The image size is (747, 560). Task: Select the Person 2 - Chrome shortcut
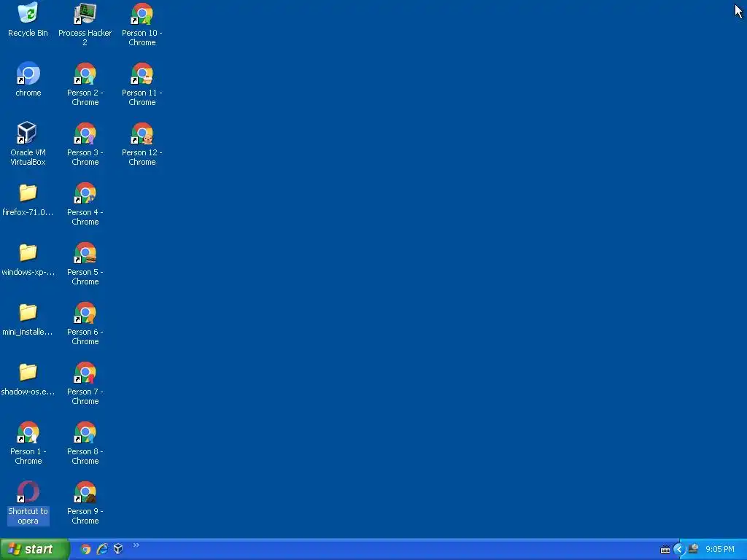pyautogui.click(x=85, y=84)
